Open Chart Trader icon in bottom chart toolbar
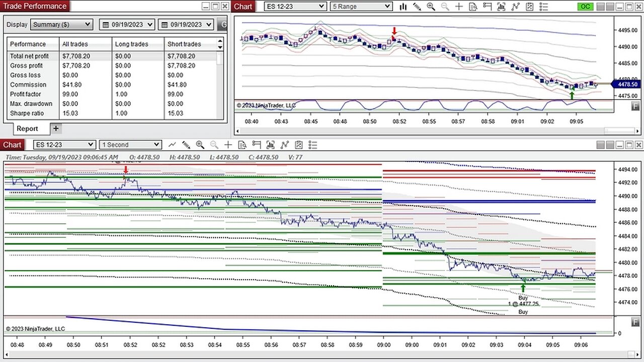The image size is (644, 362). (257, 145)
